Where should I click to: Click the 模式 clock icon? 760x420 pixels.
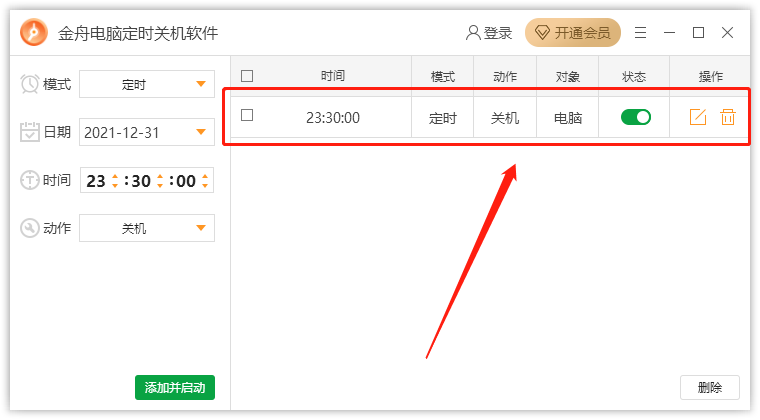point(30,84)
